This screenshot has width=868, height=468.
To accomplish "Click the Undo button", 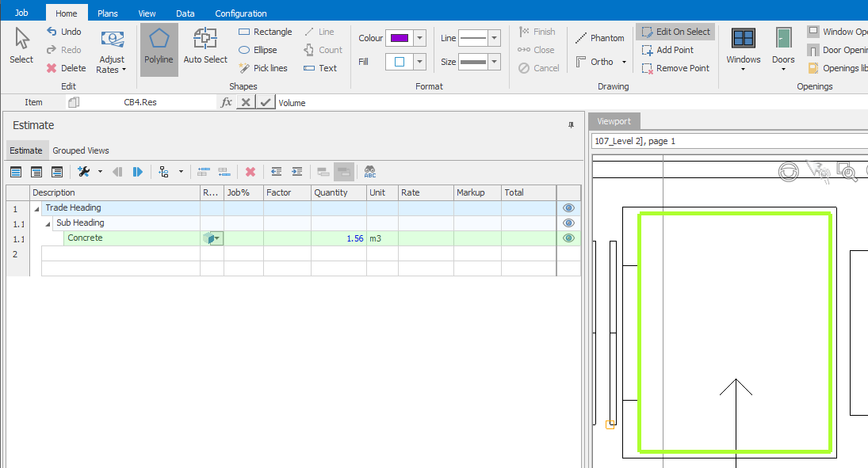I will pyautogui.click(x=63, y=32).
